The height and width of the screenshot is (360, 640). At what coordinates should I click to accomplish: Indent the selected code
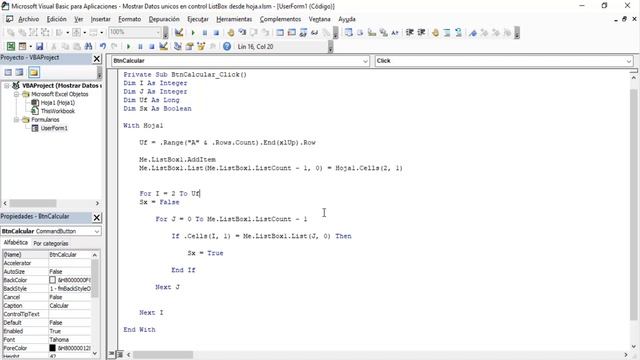[x=410, y=33]
